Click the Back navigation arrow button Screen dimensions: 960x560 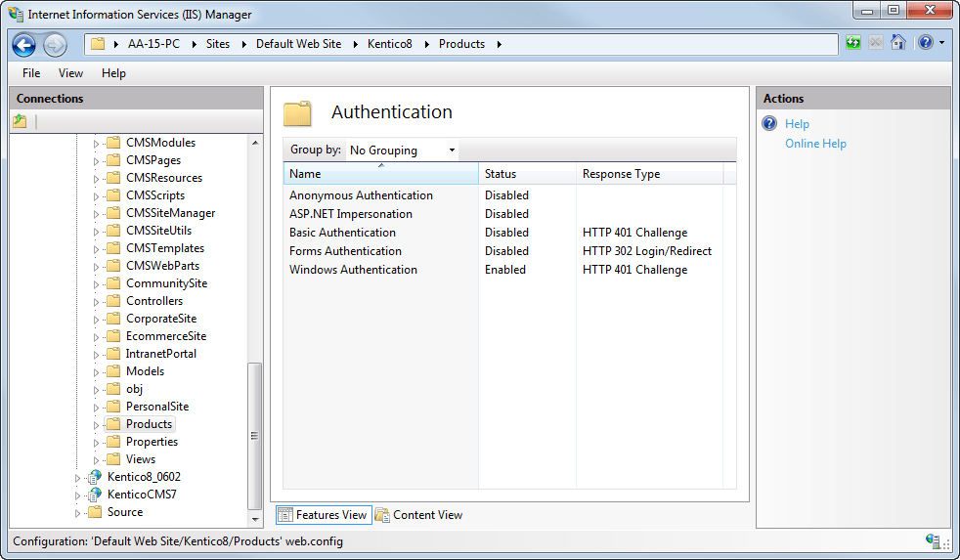[x=24, y=45]
